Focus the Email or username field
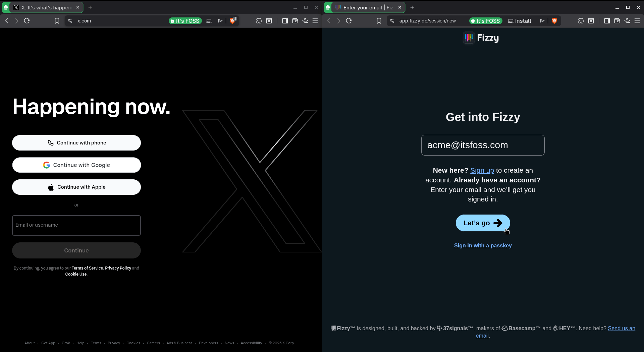This screenshot has height=352, width=644. (x=76, y=225)
